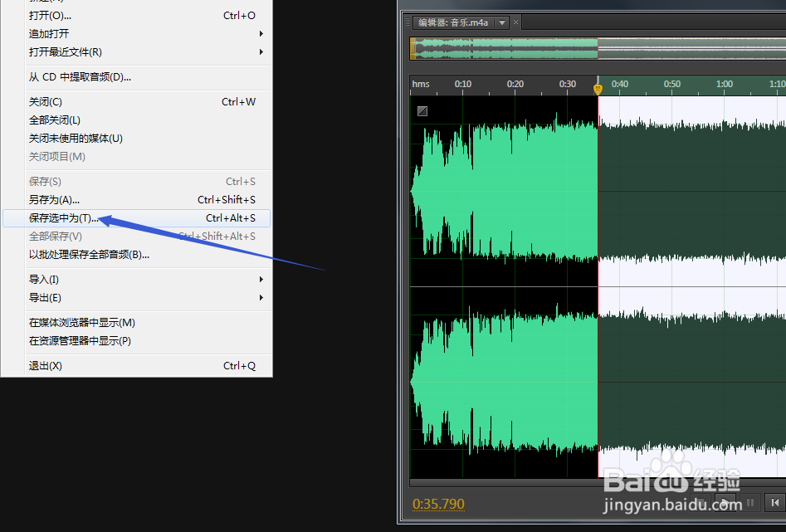The height and width of the screenshot is (532, 786).
Task: Click the 0:35.790 time display
Action: 438,504
